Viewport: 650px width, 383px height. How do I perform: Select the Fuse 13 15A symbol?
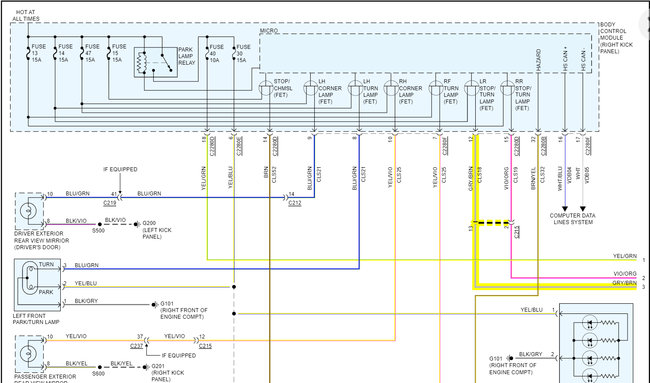point(29,53)
